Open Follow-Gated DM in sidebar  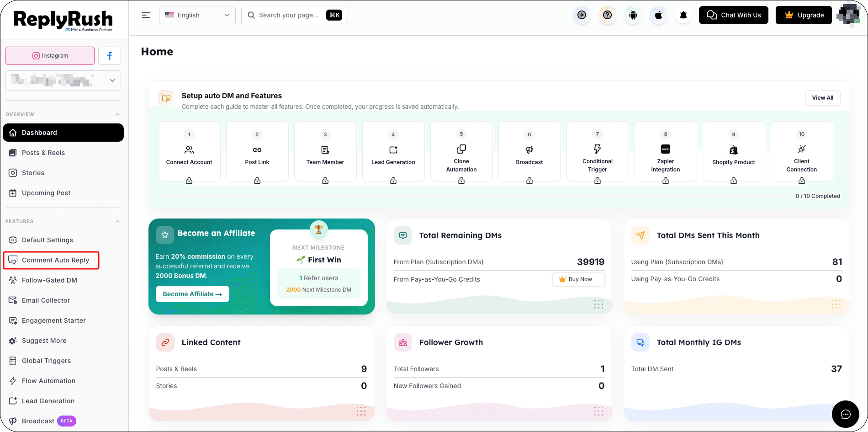(64, 280)
